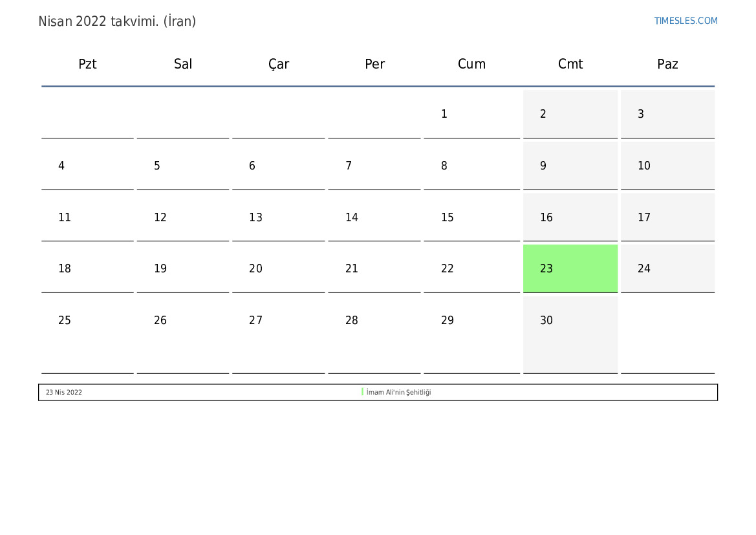The image size is (756, 535).
Task: Select day 7 under Per
Action: 349,166
